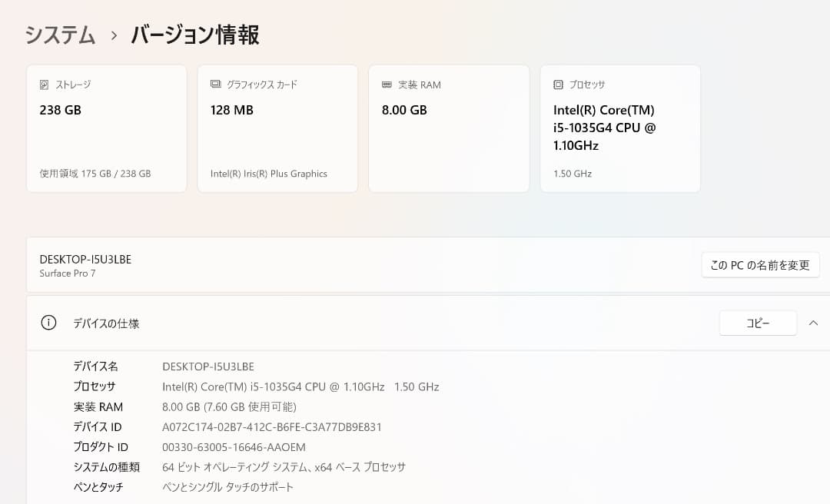Viewport: 830px width, 504px height.
Task: Open the ストレージ card showing 238 GB
Action: click(x=106, y=128)
